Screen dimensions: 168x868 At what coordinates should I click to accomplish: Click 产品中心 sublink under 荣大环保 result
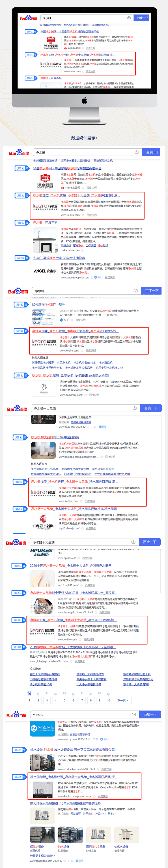(100, 813)
